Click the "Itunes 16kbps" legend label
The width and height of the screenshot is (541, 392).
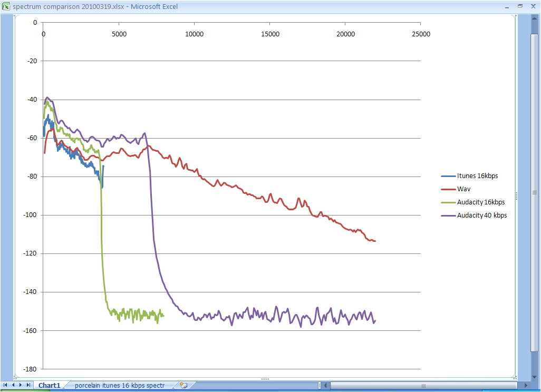[x=478, y=176]
